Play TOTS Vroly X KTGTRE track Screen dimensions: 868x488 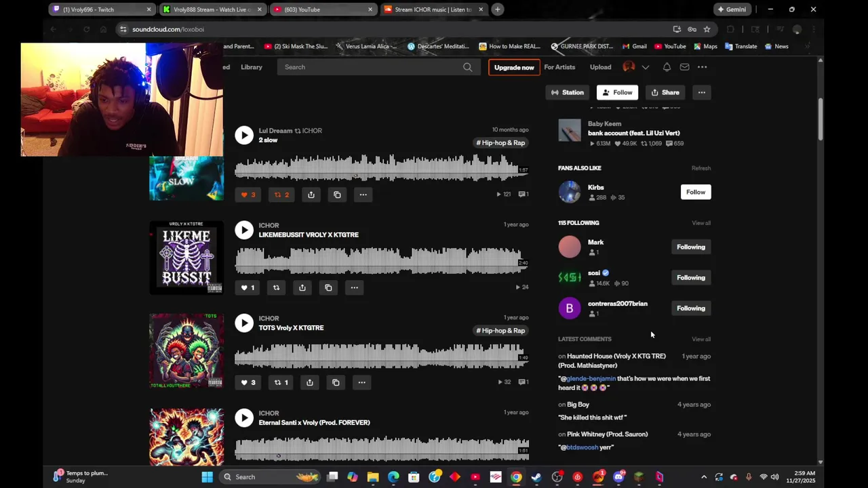[244, 323]
